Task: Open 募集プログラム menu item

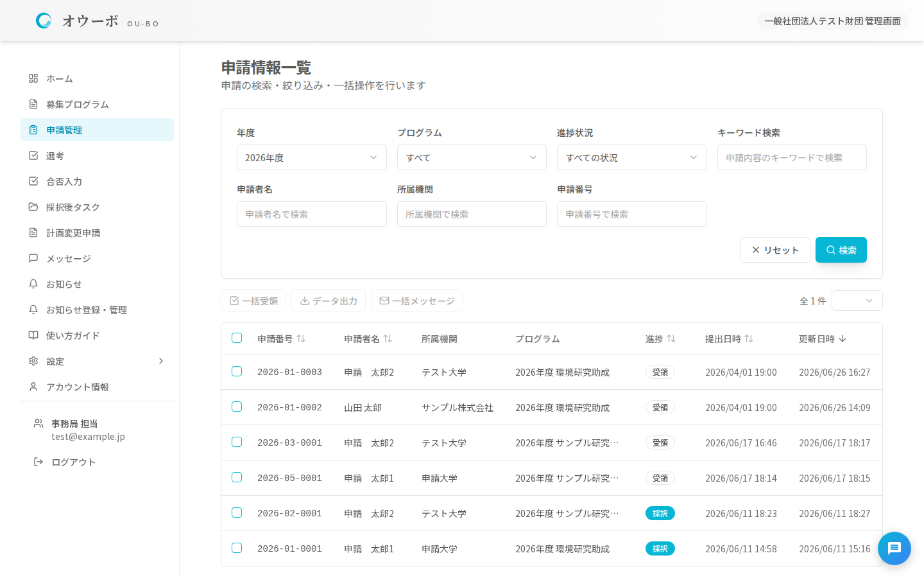Action: click(x=97, y=104)
